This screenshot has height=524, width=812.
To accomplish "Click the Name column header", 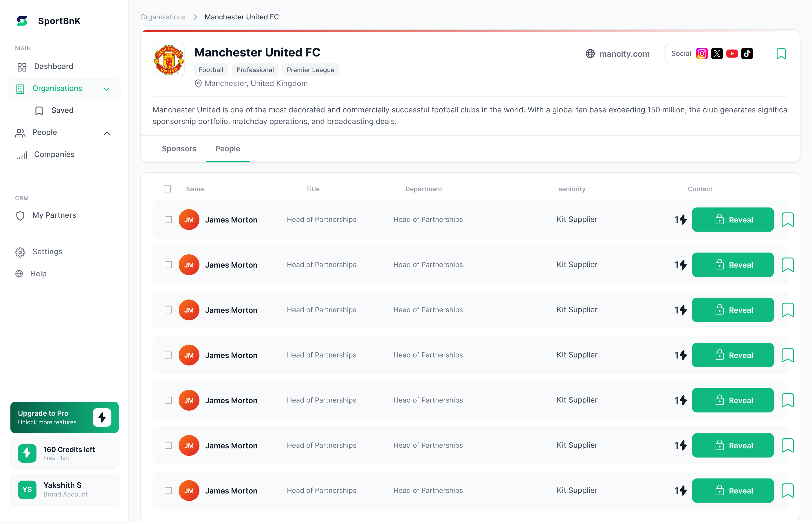I will [195, 189].
